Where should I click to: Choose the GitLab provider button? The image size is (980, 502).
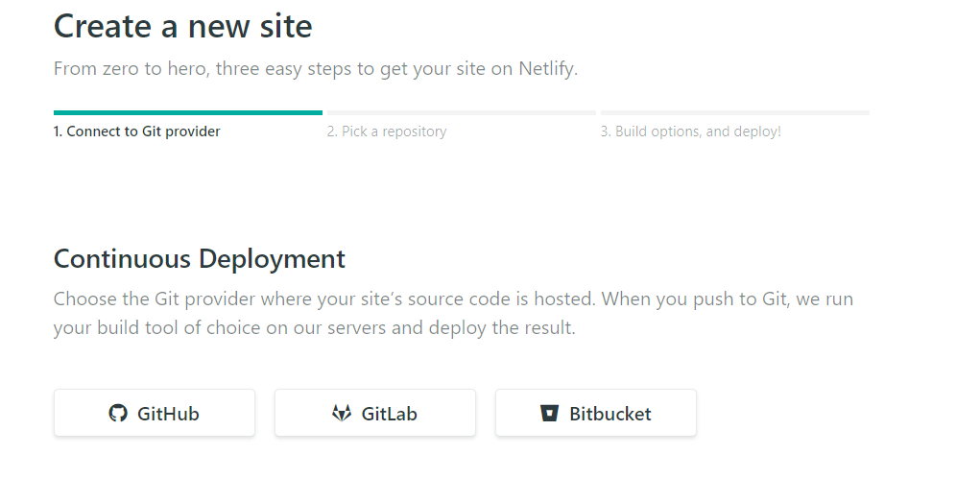(375, 413)
